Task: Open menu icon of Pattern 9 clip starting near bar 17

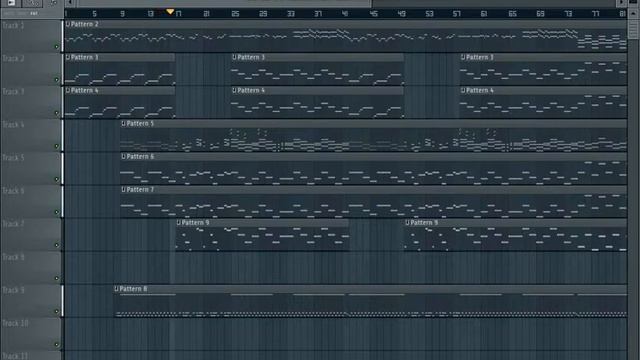Action: pyautogui.click(x=178, y=223)
